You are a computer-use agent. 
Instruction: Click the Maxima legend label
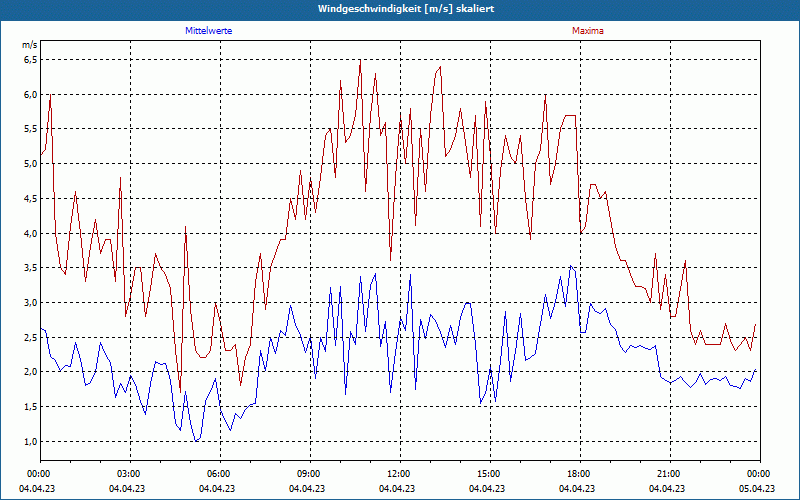[588, 31]
